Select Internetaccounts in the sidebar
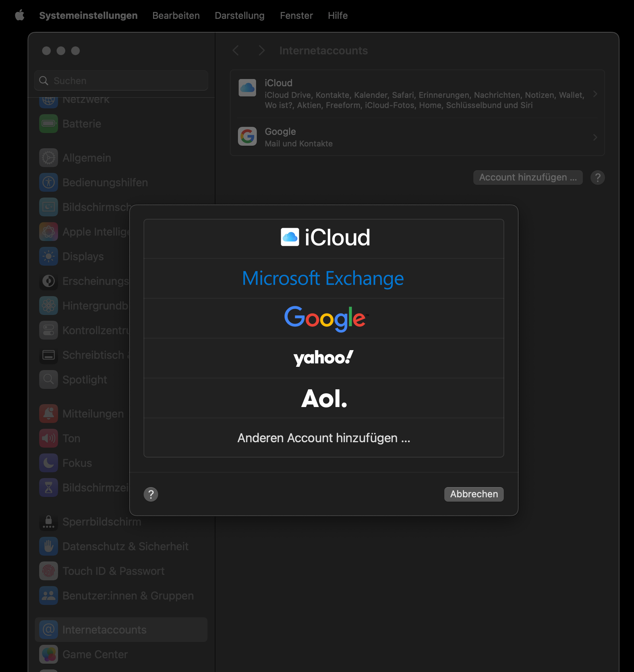Screen dimensions: 634x672 [121, 630]
